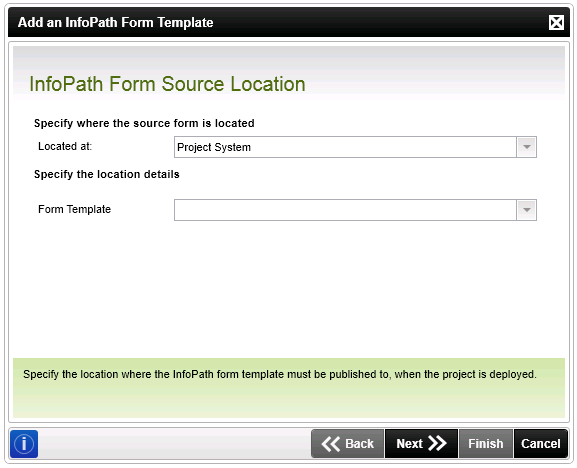Image resolution: width=577 pixels, height=468 pixels.
Task: Close the Add an InfoPath Form Template dialog
Action: 556,23
